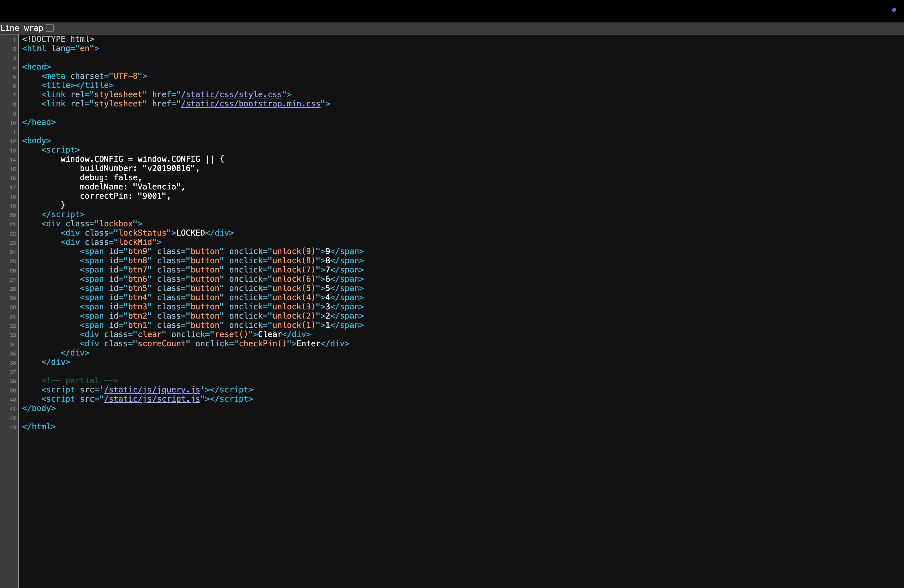Click the btn1 span line

point(222,325)
